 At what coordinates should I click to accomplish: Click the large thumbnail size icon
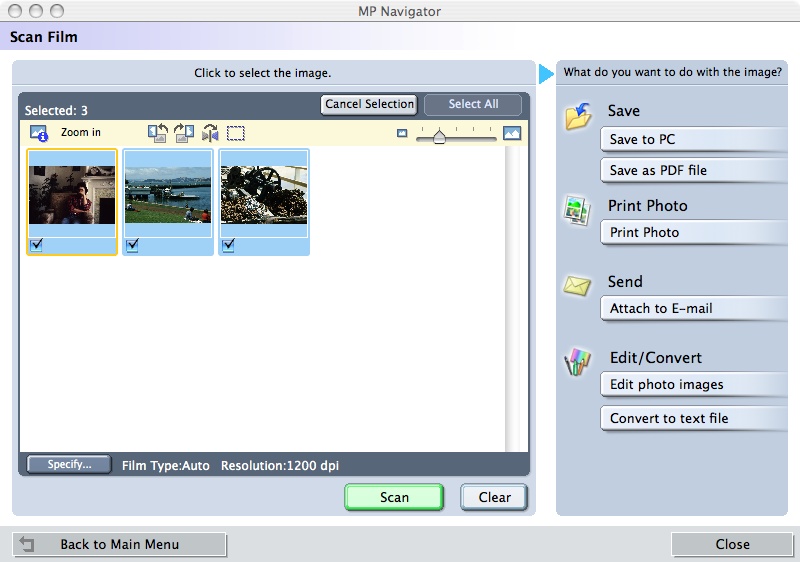[512, 133]
